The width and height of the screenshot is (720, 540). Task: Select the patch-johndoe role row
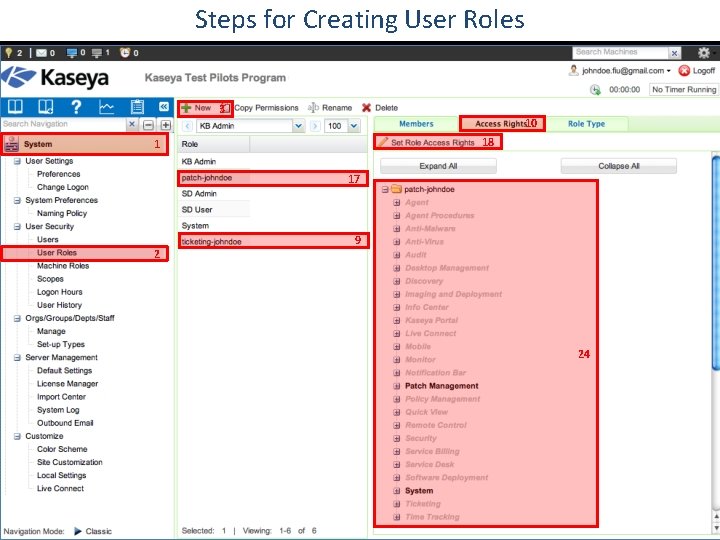tap(273, 178)
